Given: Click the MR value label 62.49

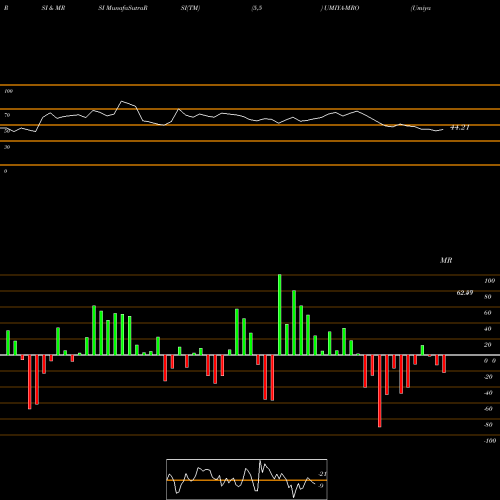Looking at the screenshot, I should (465, 293).
